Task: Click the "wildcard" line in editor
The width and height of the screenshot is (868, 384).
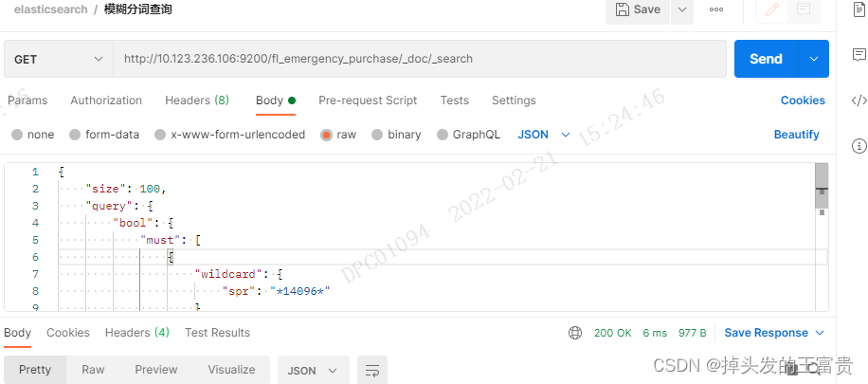Action: pyautogui.click(x=239, y=274)
